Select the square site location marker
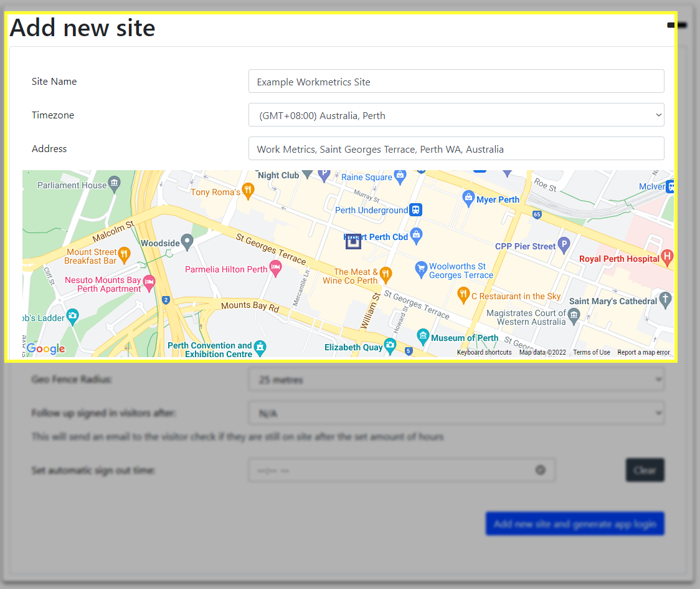The image size is (700, 589). coord(353,241)
